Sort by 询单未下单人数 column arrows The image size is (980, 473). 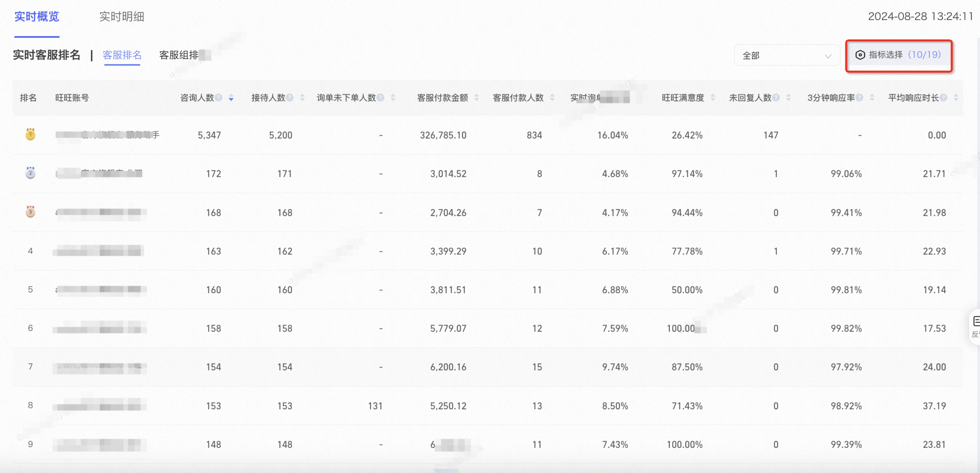393,98
